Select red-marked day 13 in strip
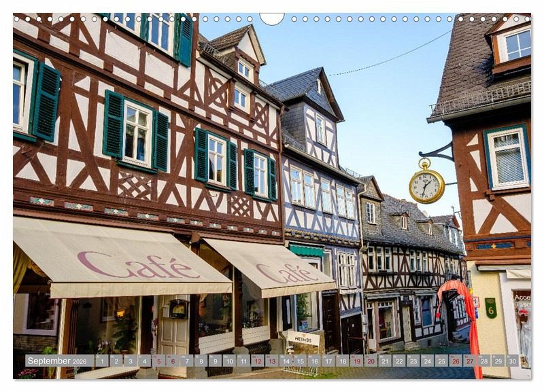Screen dimensions: 544x392 tap(272, 361)
